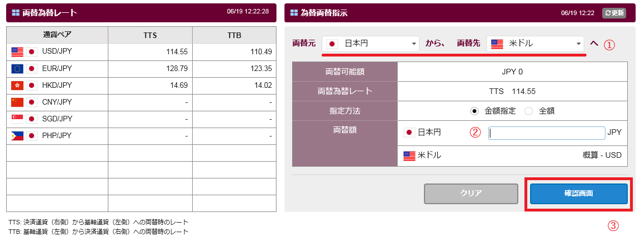The width and height of the screenshot is (644, 240).
Task: Click the CNY/JPY China flag icon
Action: click(x=17, y=102)
